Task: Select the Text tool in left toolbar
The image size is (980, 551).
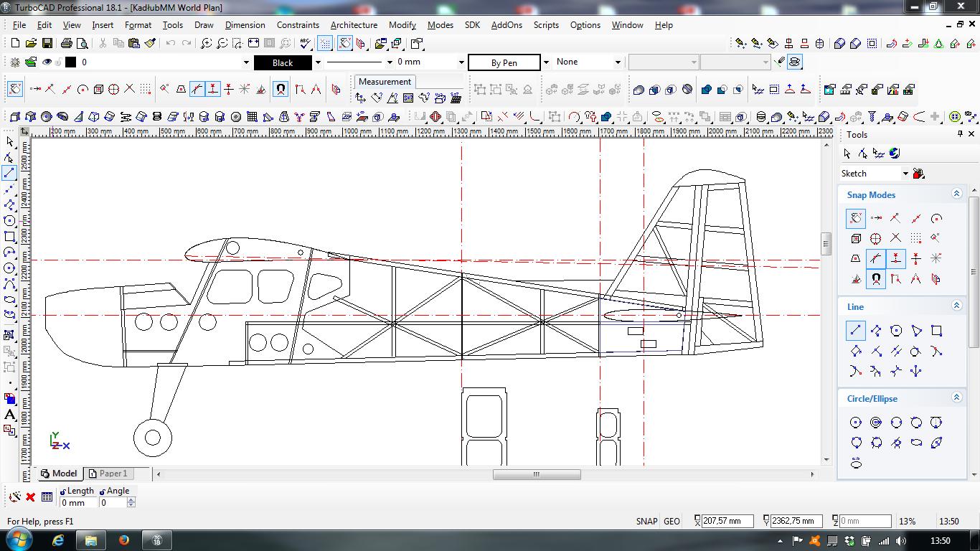Action: tap(10, 415)
